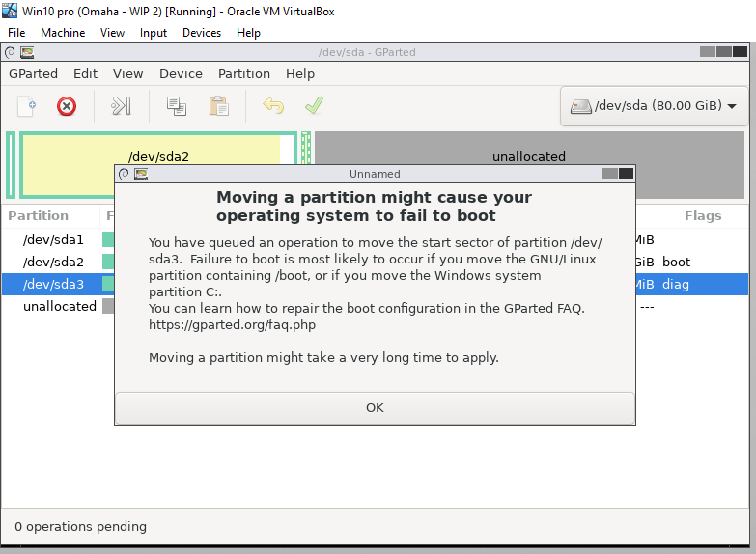Click the Paste partition clipboard icon
This screenshot has width=756, height=554.
pos(218,106)
